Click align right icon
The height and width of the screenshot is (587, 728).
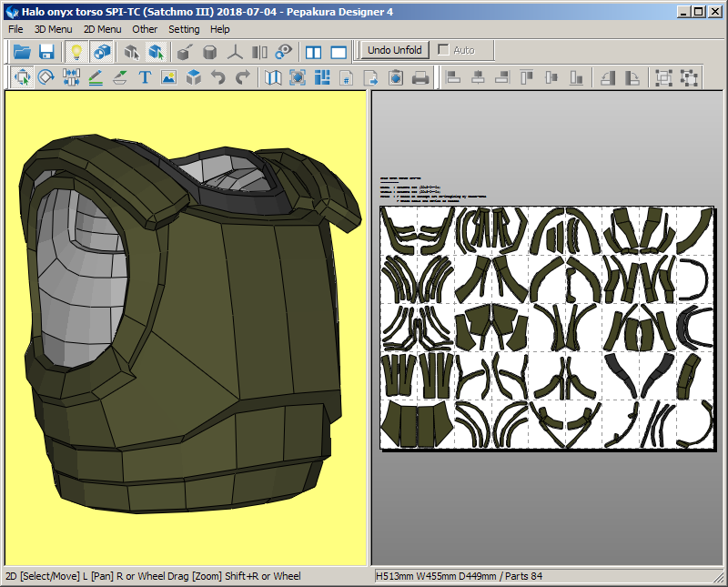pyautogui.click(x=502, y=77)
